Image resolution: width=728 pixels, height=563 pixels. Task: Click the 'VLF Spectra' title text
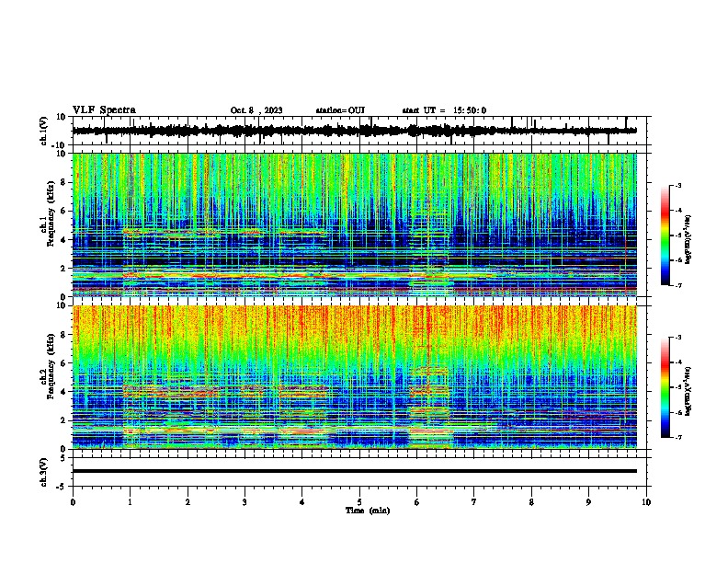point(104,109)
